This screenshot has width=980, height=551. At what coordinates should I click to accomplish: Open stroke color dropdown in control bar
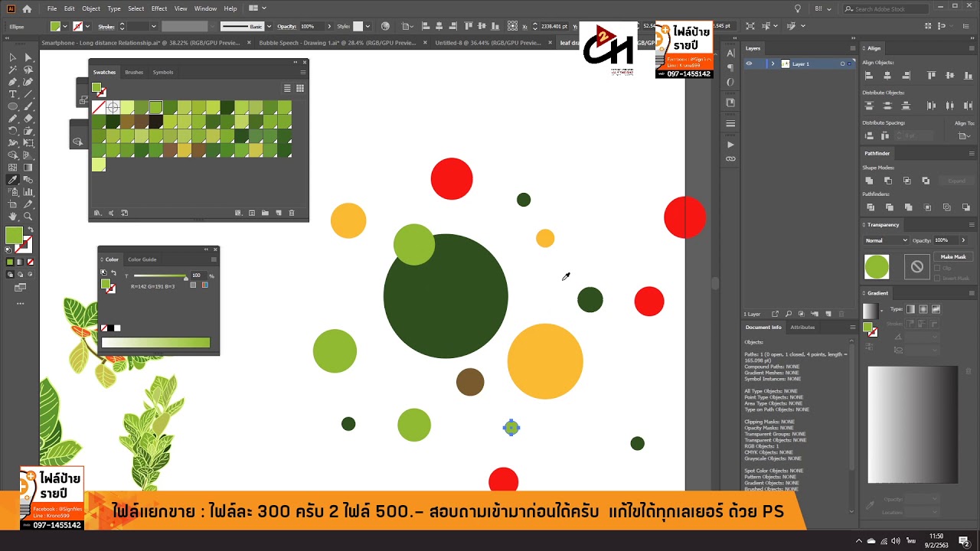pyautogui.click(x=88, y=26)
